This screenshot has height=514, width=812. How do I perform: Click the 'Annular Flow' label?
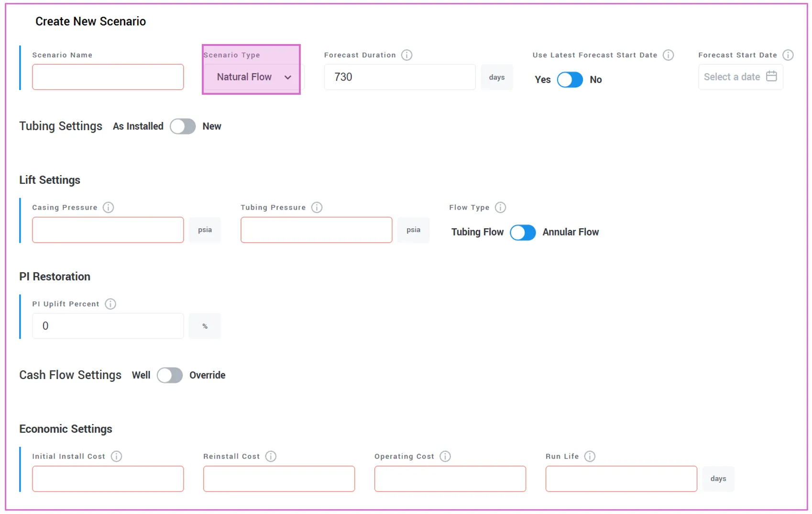pyautogui.click(x=571, y=232)
